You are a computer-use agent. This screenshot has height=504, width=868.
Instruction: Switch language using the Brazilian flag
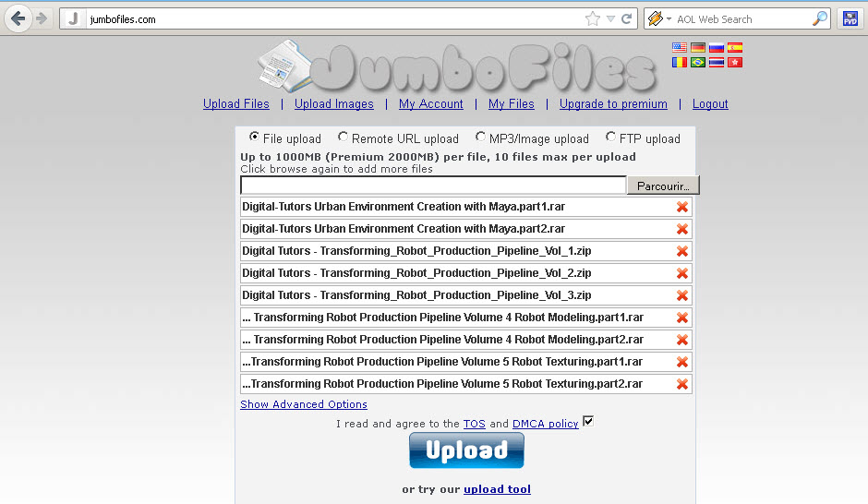(x=697, y=62)
